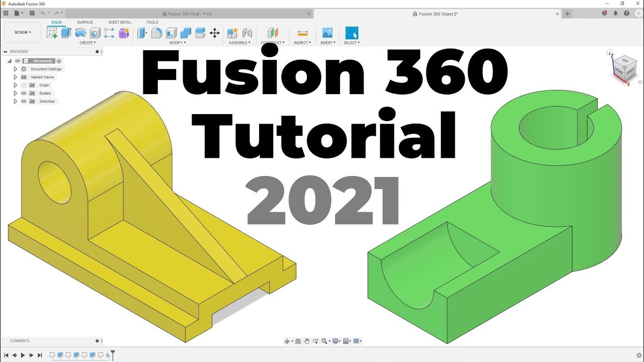The image size is (644, 362).
Task: Open the Data Panel grid icon
Action: coord(6,14)
